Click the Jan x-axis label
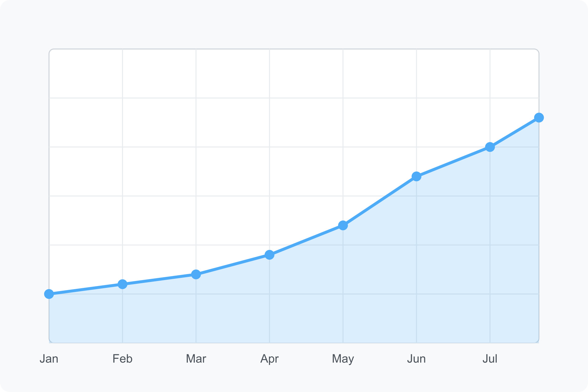This screenshot has height=392, width=588. click(x=49, y=359)
